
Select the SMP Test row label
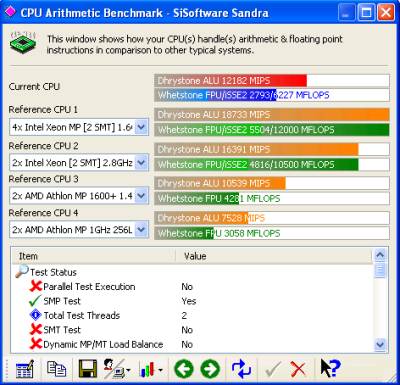(62, 301)
